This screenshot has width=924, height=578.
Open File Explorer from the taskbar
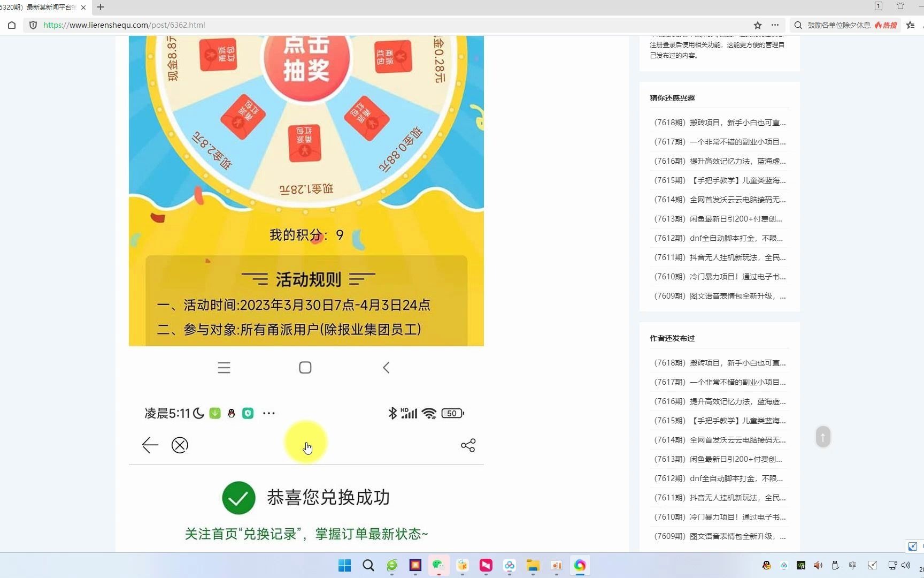click(532, 565)
